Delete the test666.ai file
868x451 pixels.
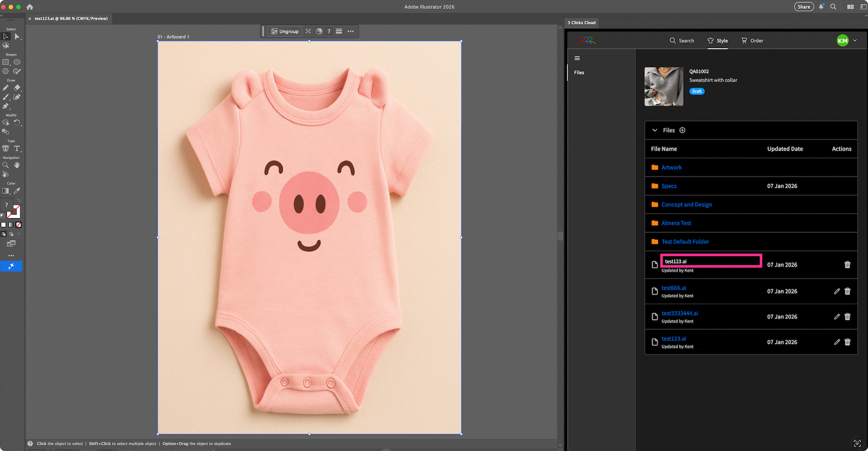point(847,292)
